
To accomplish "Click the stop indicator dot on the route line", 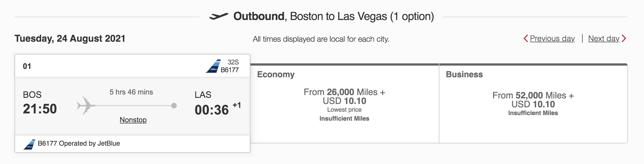I will (x=174, y=105).
